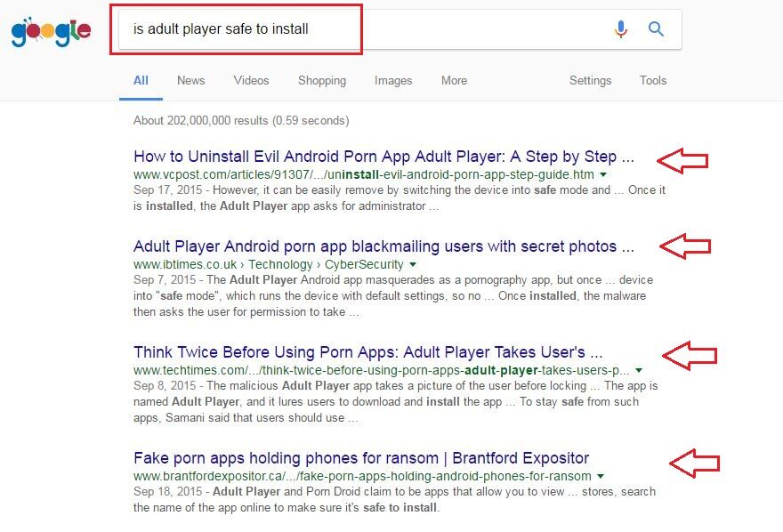This screenshot has width=783, height=532.
Task: Open the More search menu
Action: [x=454, y=80]
